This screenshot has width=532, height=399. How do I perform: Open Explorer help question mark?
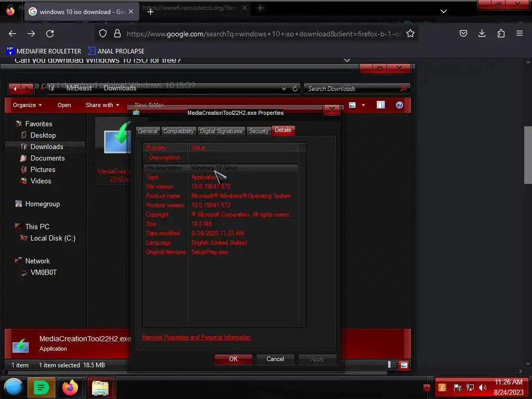coord(400,105)
